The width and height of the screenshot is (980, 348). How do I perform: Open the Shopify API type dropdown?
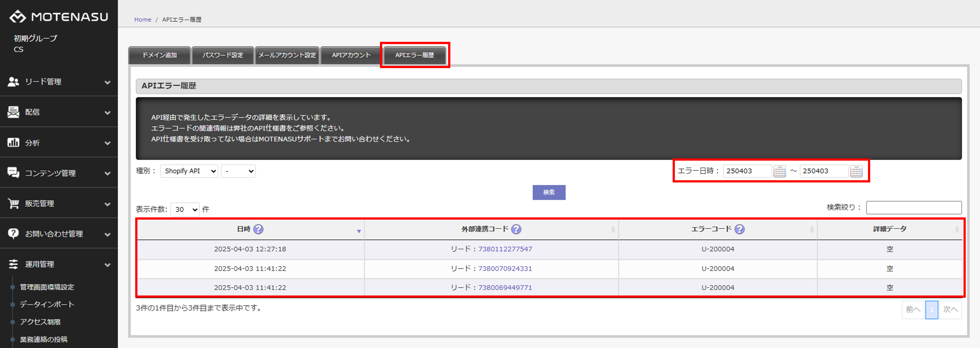click(x=189, y=171)
